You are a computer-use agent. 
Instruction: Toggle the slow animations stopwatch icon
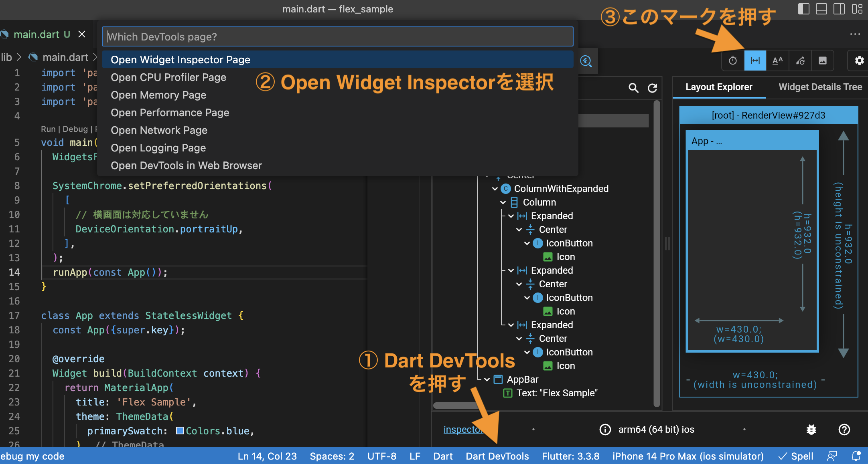click(x=733, y=61)
